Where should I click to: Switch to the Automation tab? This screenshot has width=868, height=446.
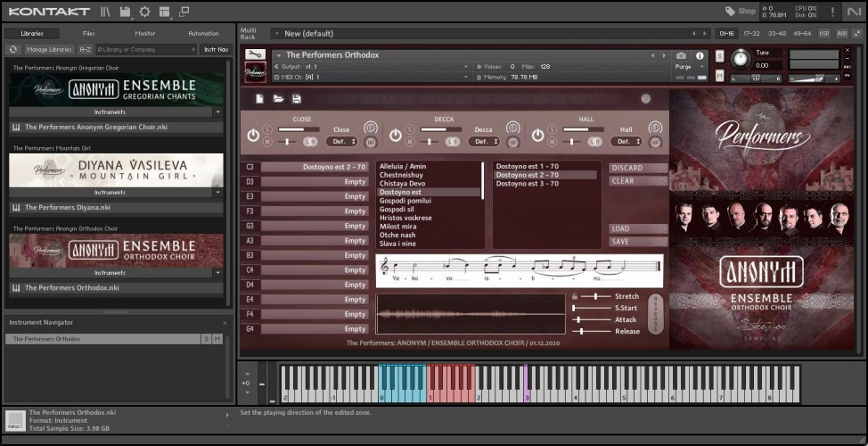(203, 34)
